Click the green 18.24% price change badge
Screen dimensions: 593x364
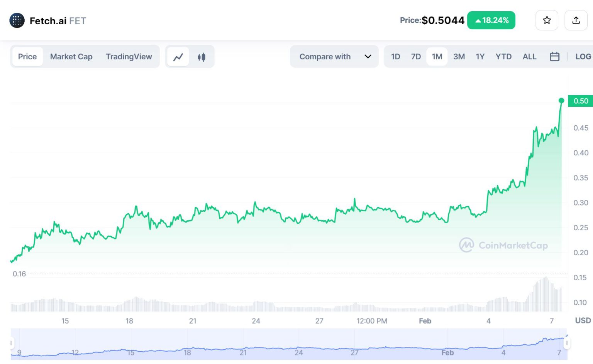(x=491, y=20)
